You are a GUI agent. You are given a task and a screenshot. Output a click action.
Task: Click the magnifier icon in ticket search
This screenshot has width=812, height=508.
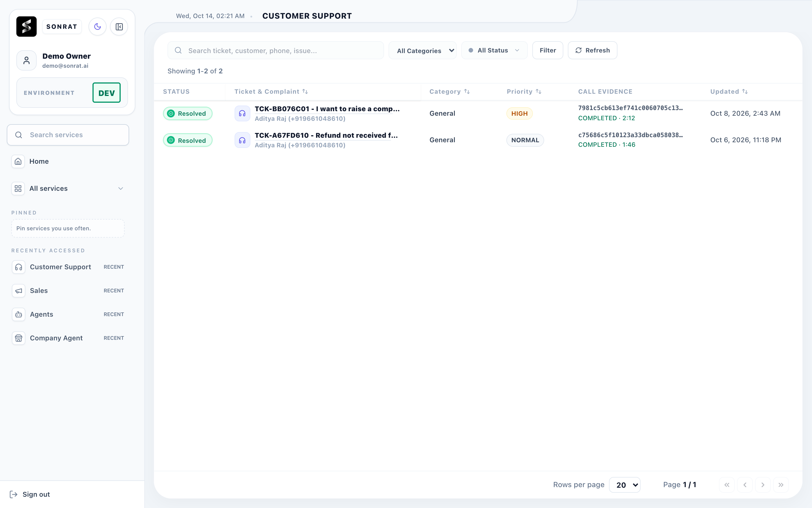pyautogui.click(x=178, y=51)
